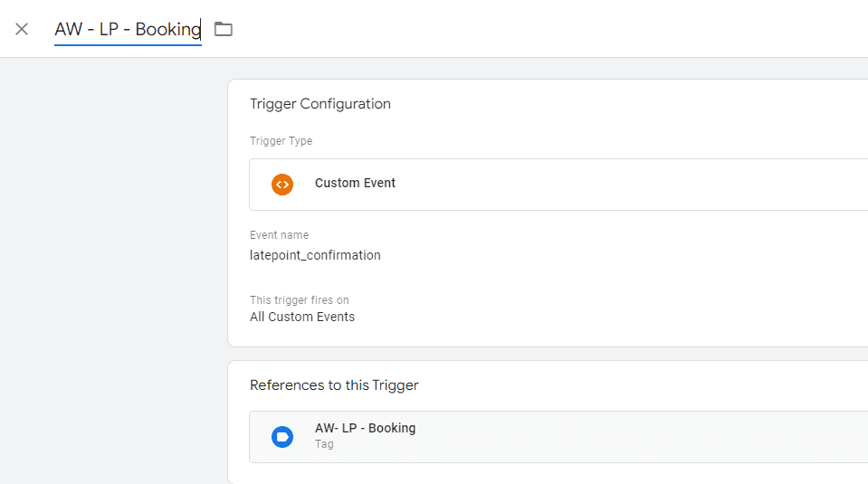Click the 'References to this Trigger' heading
Image resolution: width=868 pixels, height=484 pixels.
pyautogui.click(x=334, y=385)
